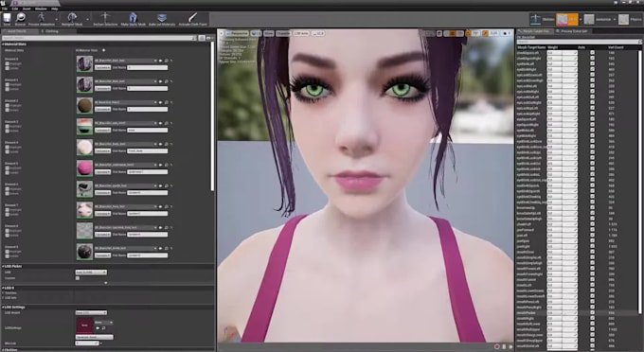Open the File menu
The image size is (644, 352).
(5, 9)
